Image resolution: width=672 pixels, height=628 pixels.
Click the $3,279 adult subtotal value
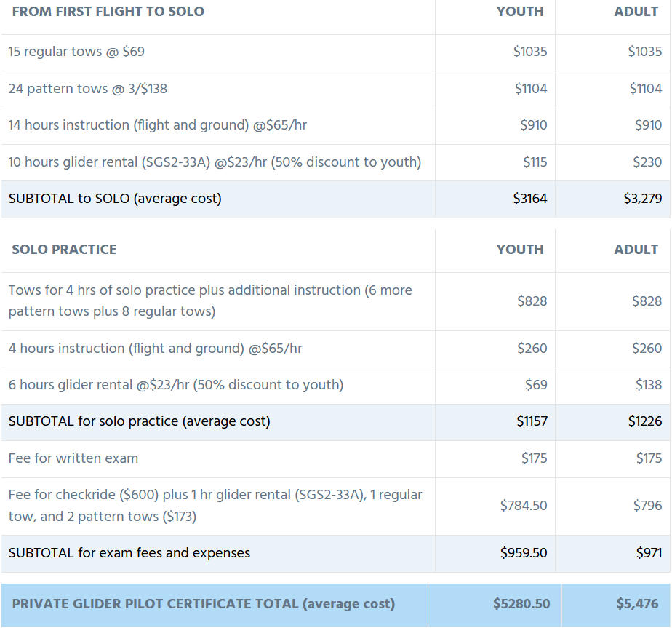click(643, 199)
